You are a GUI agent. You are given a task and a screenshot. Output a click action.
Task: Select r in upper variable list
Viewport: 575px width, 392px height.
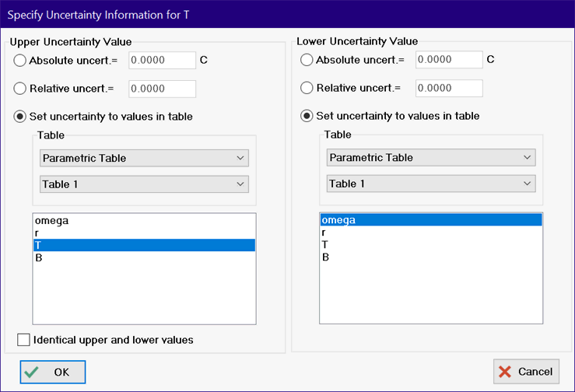point(144,233)
